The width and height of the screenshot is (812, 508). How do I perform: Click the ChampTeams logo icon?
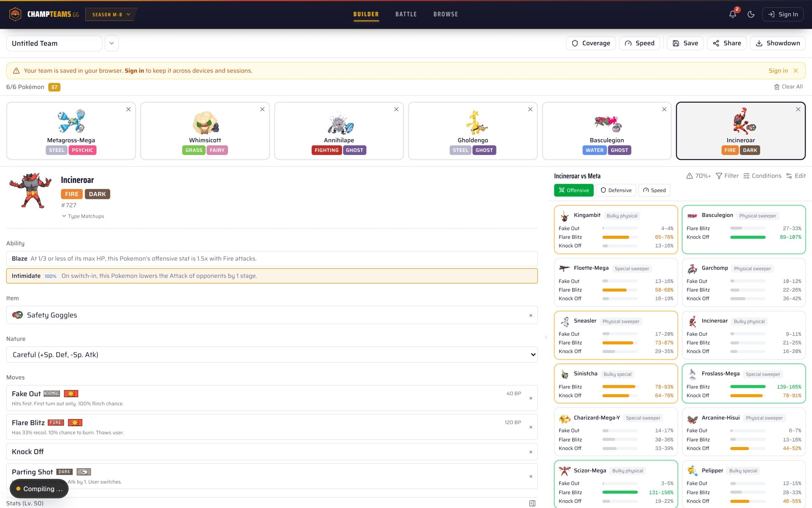click(x=15, y=14)
